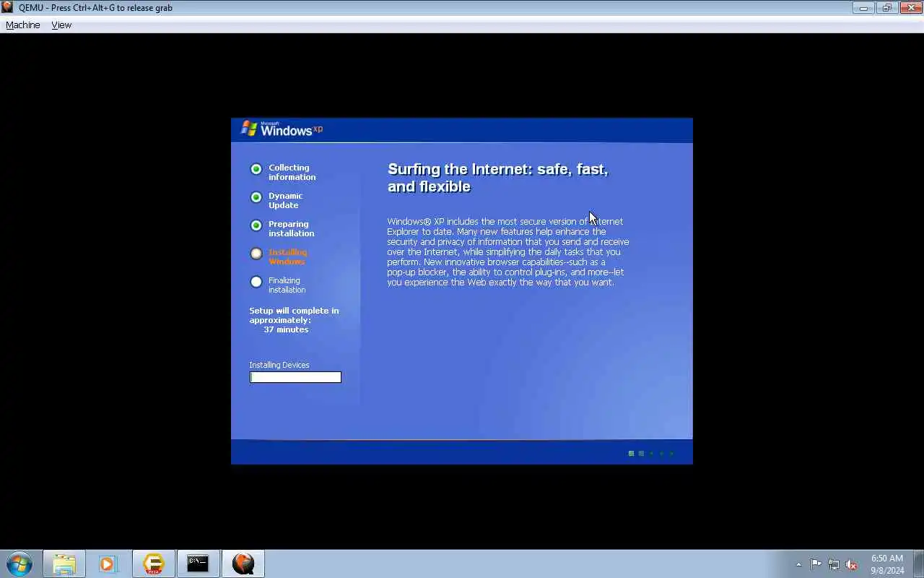The width and height of the screenshot is (924, 578).
Task: Open Action Center flag icon
Action: click(x=816, y=564)
